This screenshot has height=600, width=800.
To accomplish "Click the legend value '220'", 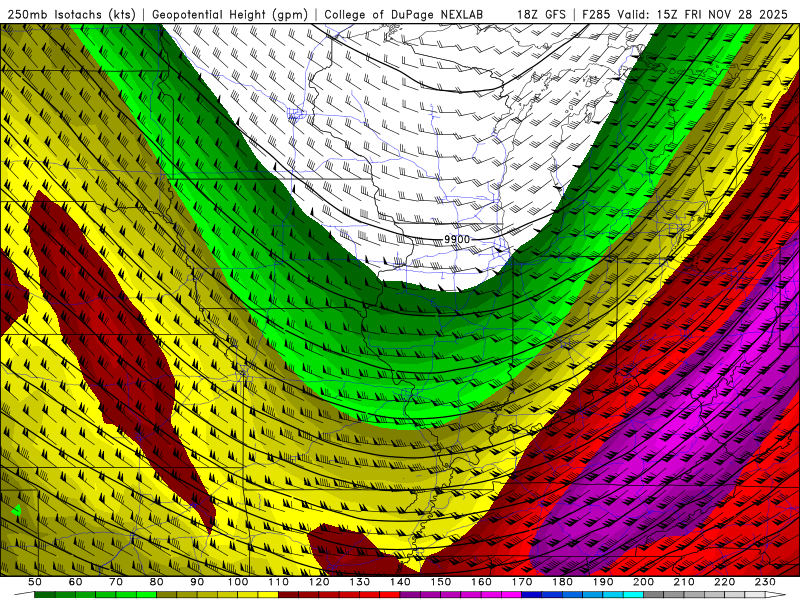I will 725,582.
